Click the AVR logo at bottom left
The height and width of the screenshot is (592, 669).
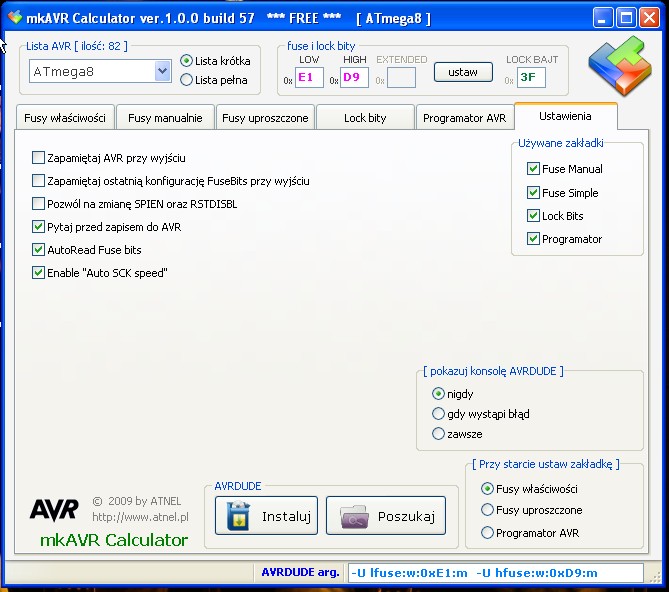[54, 510]
